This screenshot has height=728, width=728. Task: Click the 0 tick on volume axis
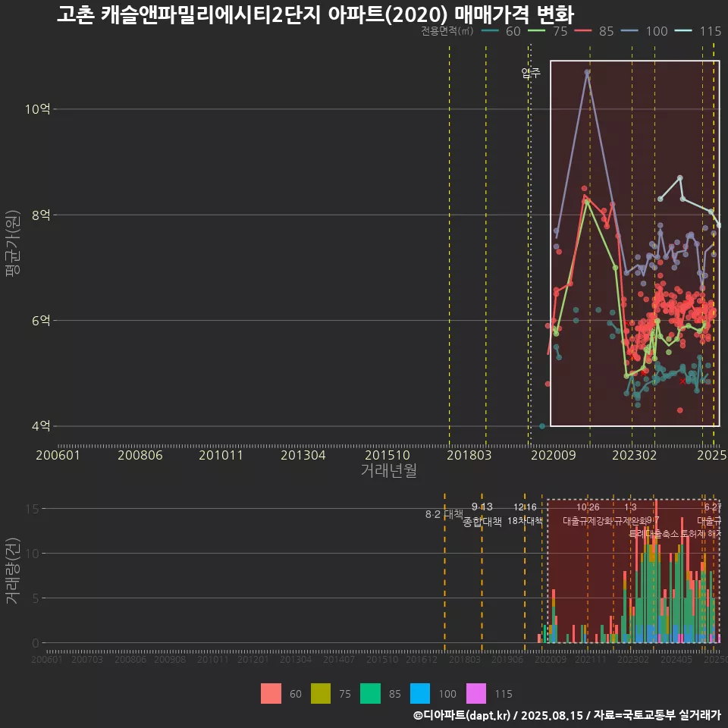36,643
